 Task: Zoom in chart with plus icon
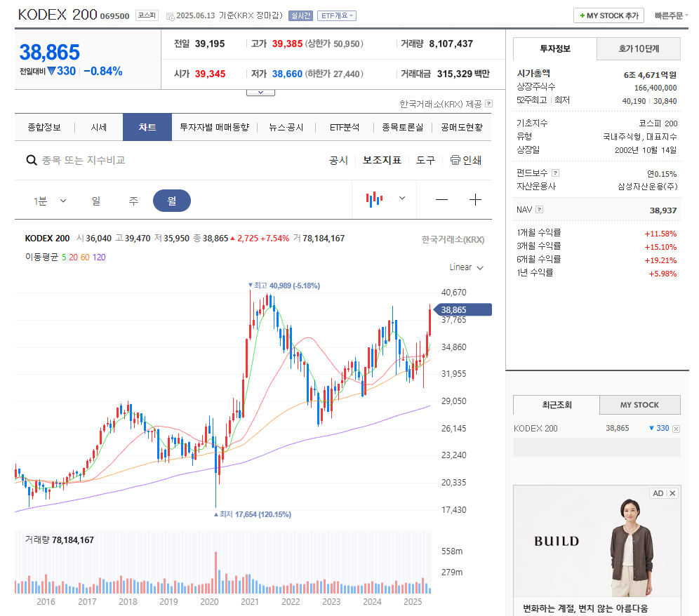click(x=475, y=200)
